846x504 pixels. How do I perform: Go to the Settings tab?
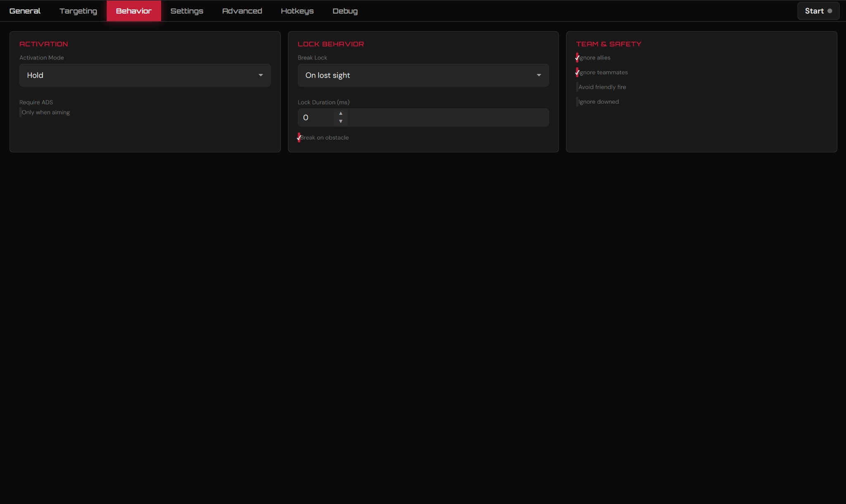pos(187,11)
